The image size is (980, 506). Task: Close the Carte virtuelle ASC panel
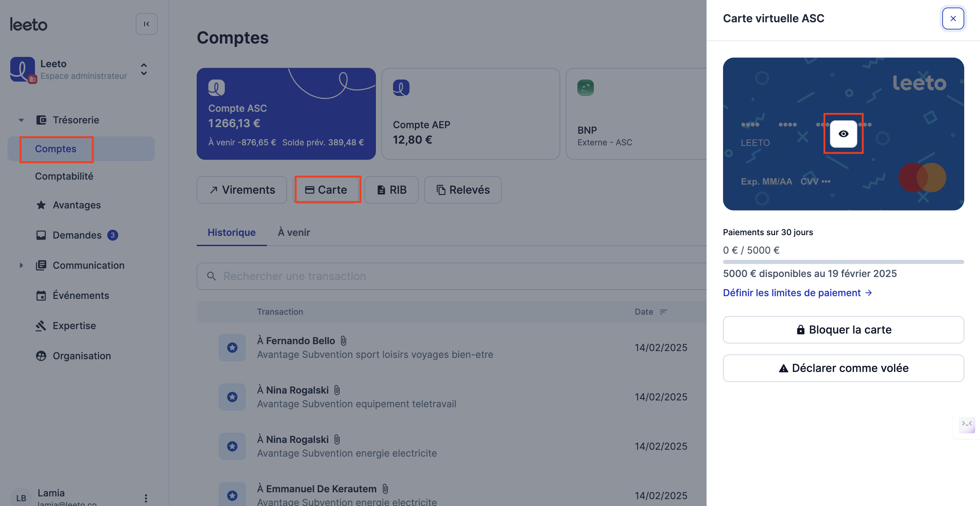coord(953,18)
